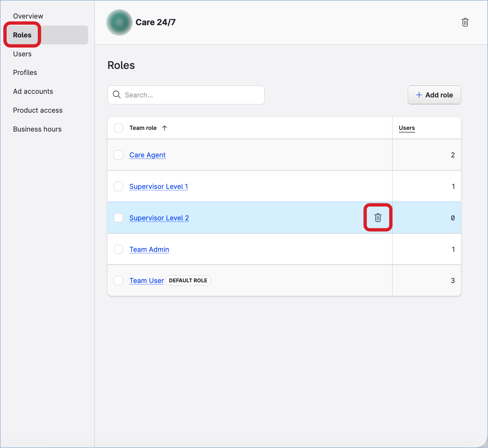The image size is (488, 448).
Task: Focus the roles Search field
Action: (x=192, y=95)
